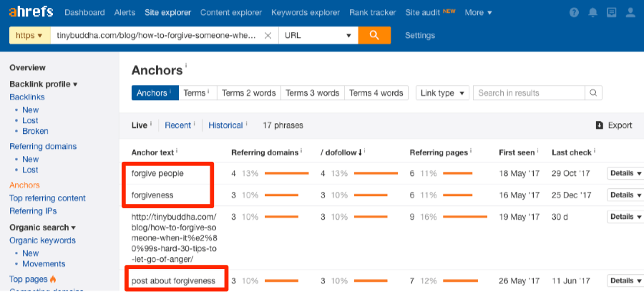Open the https protocol dropdown
644x292 pixels.
pyautogui.click(x=29, y=36)
